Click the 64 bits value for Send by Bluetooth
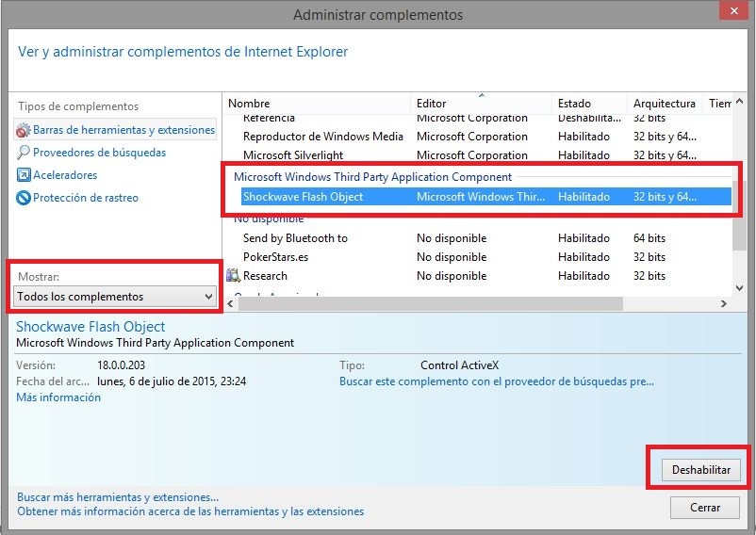The image size is (756, 535). 649,238
